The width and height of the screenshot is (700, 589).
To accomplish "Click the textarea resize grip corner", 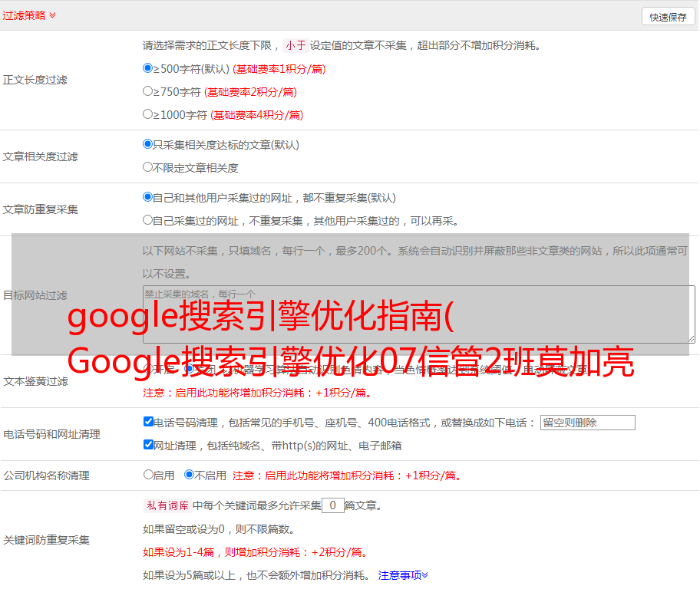I will pyautogui.click(x=691, y=339).
